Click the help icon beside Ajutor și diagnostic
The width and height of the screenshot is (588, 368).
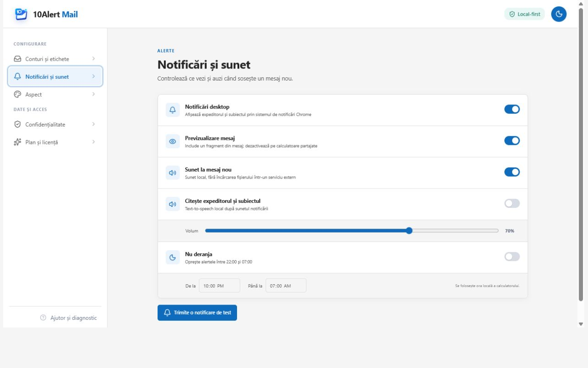(43, 317)
